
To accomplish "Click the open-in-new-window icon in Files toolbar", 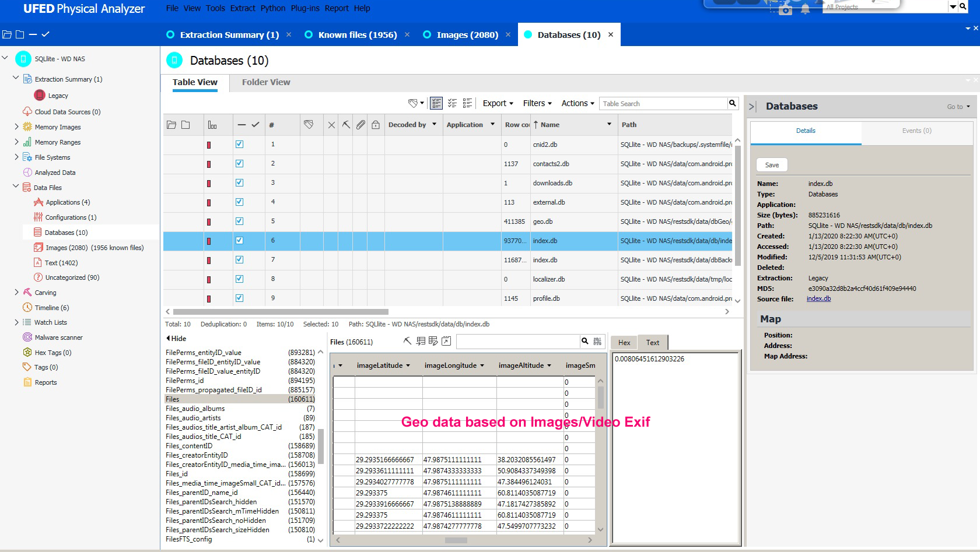I will [446, 341].
